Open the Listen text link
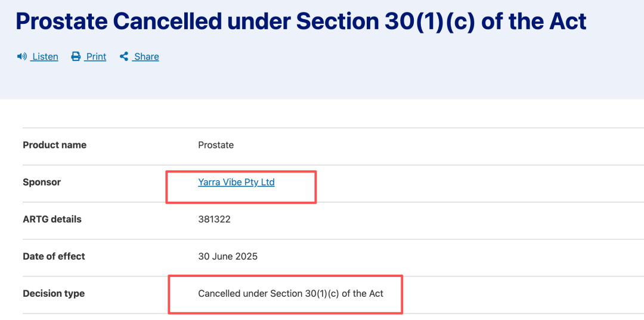Image resolution: width=644 pixels, height=320 pixels. pyautogui.click(x=45, y=57)
